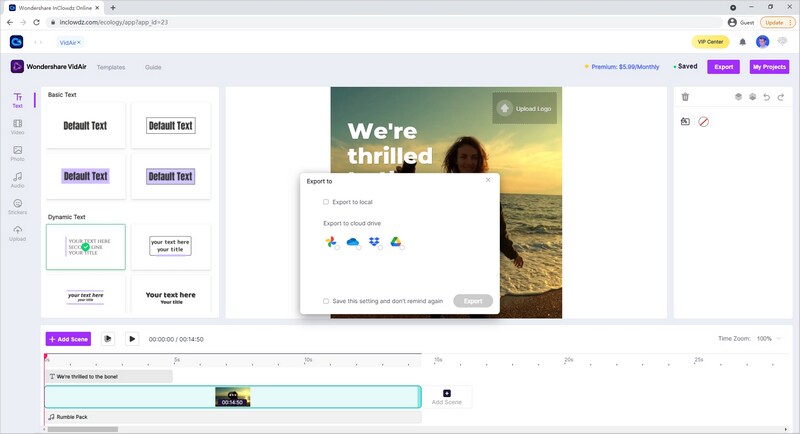The width and height of the screenshot is (800, 434).
Task: Click the add scene plus icon on timeline
Action: 446,393
